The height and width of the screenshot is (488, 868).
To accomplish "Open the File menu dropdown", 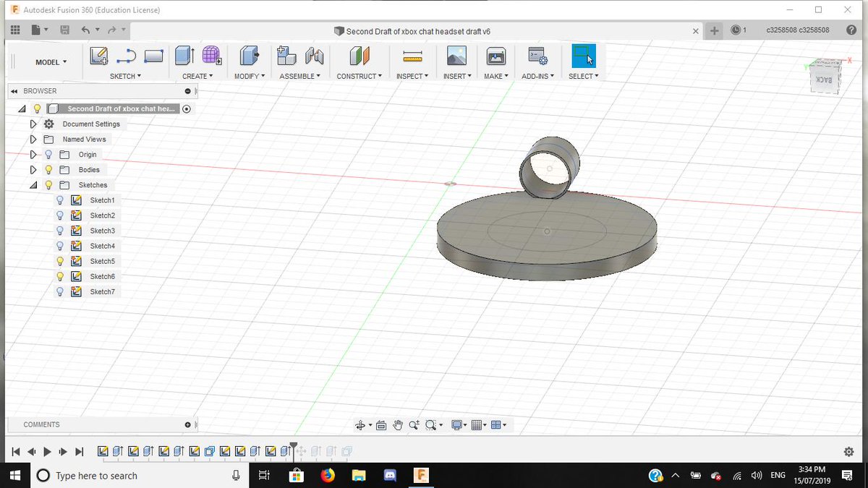I will (x=39, y=30).
